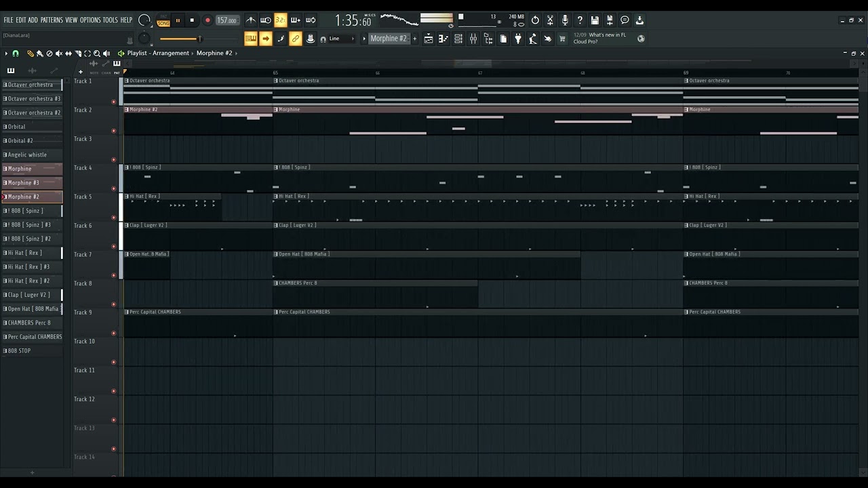
Task: Open the undo history icon
Action: click(535, 20)
